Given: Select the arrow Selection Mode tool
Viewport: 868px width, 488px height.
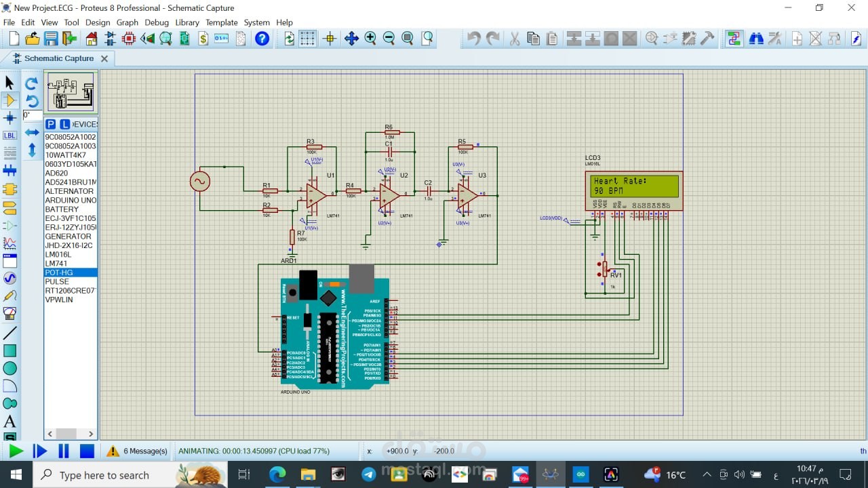Looking at the screenshot, I should pos(9,83).
